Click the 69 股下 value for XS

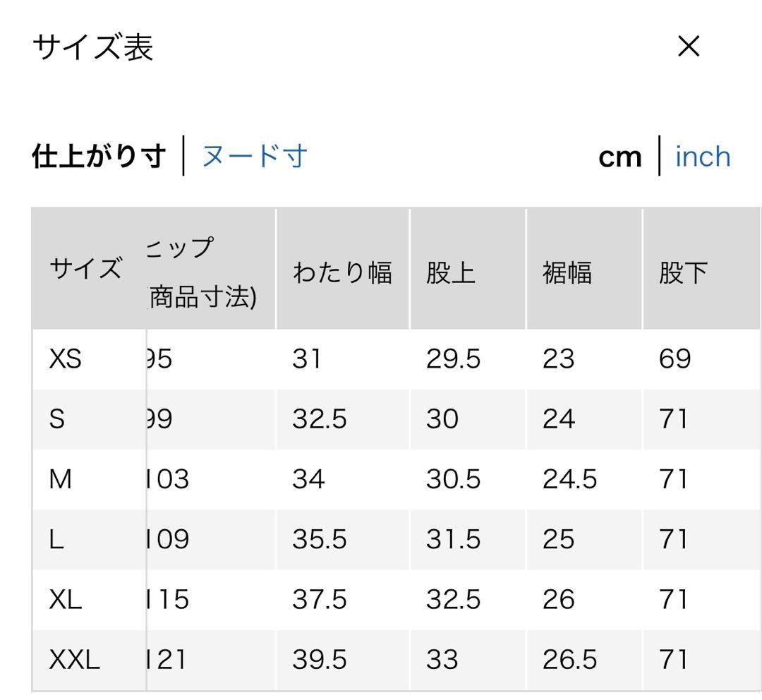coord(675,359)
